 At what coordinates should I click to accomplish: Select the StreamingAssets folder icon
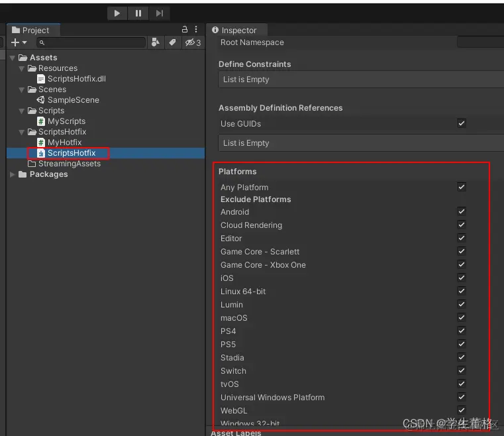tap(32, 164)
